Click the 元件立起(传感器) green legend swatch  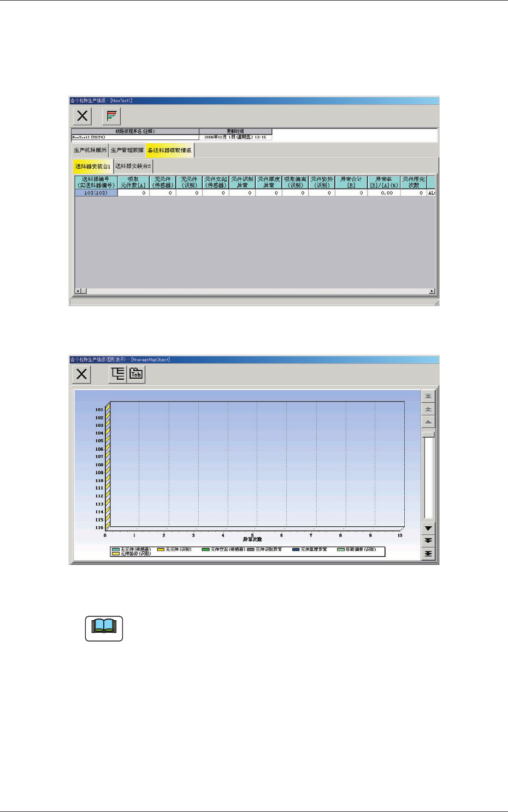[206, 550]
